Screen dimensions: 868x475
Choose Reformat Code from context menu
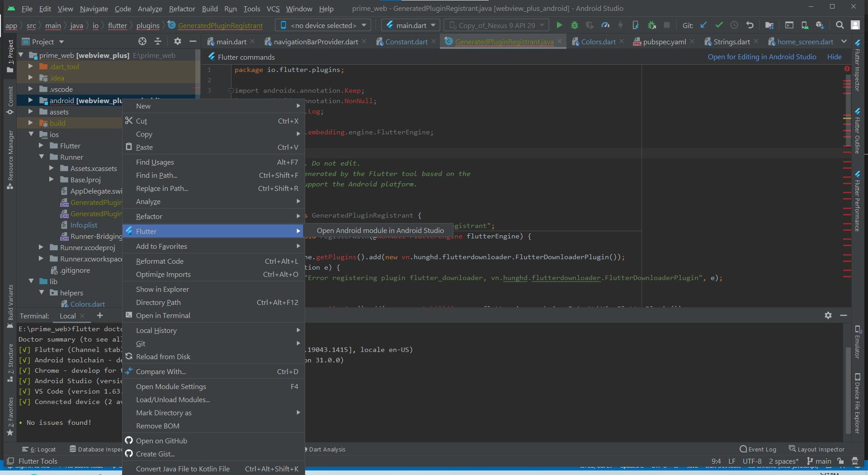pos(213,261)
